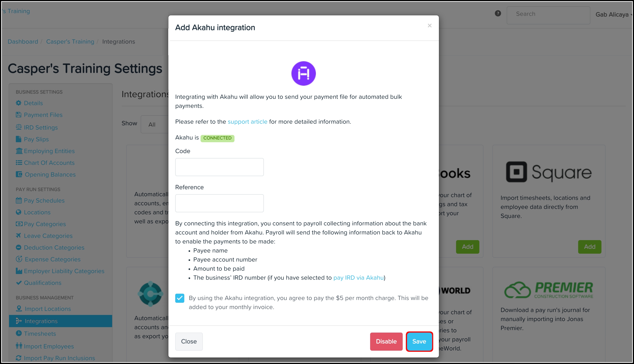Click the purple Akahu logo icon

click(x=303, y=73)
